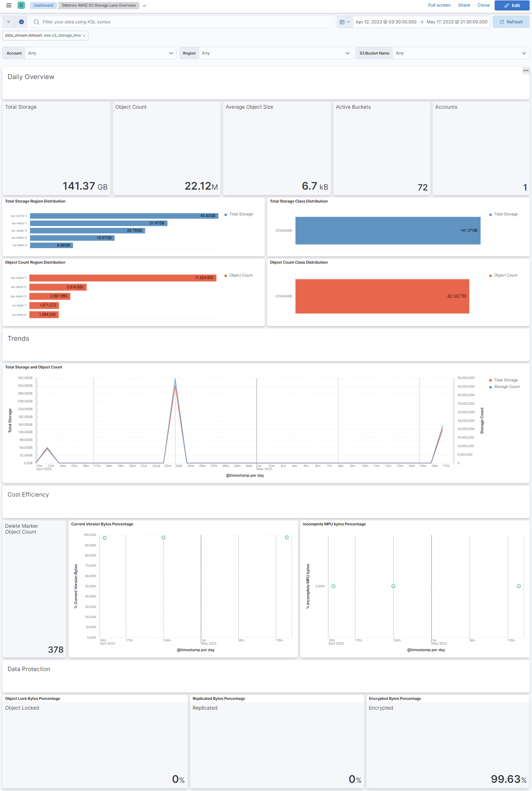
Task: Click the saved-status checkmark beside dashboard title
Action: (x=144, y=5)
